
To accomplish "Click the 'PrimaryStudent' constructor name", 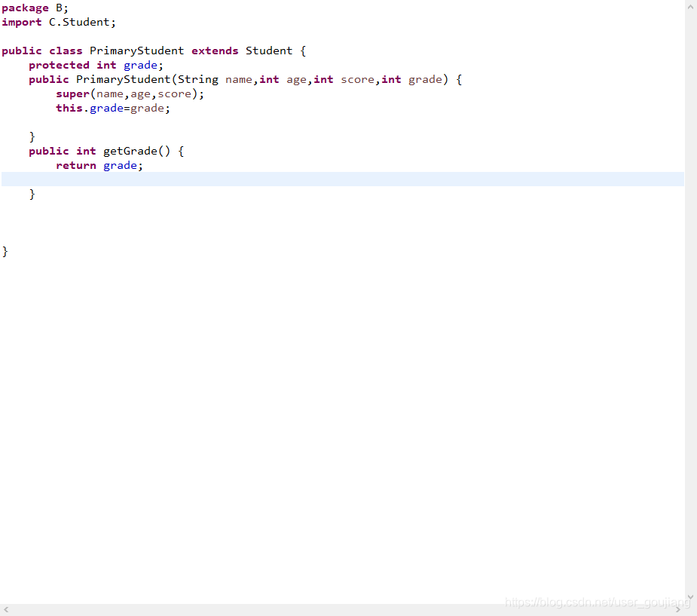I will [123, 80].
